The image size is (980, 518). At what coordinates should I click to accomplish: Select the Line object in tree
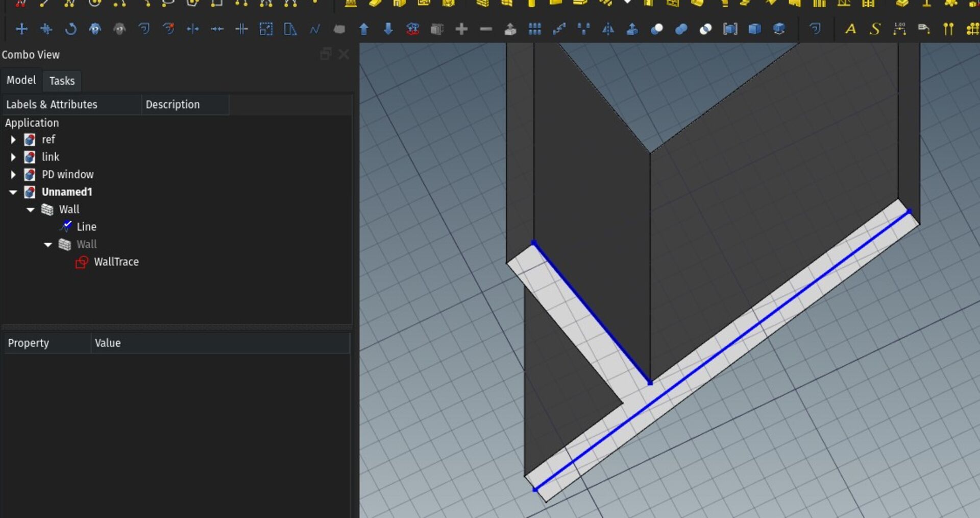[x=86, y=227]
